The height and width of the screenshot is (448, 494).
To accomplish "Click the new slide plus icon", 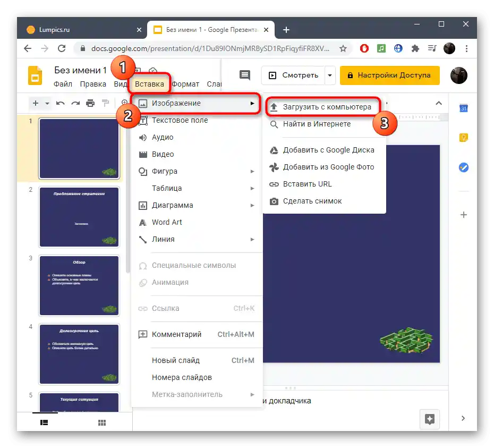I will [36, 103].
